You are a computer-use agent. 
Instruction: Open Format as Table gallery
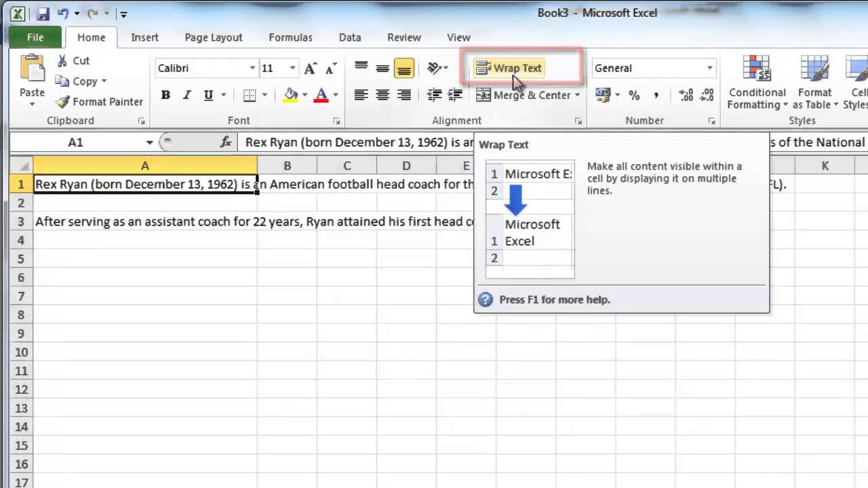(814, 83)
